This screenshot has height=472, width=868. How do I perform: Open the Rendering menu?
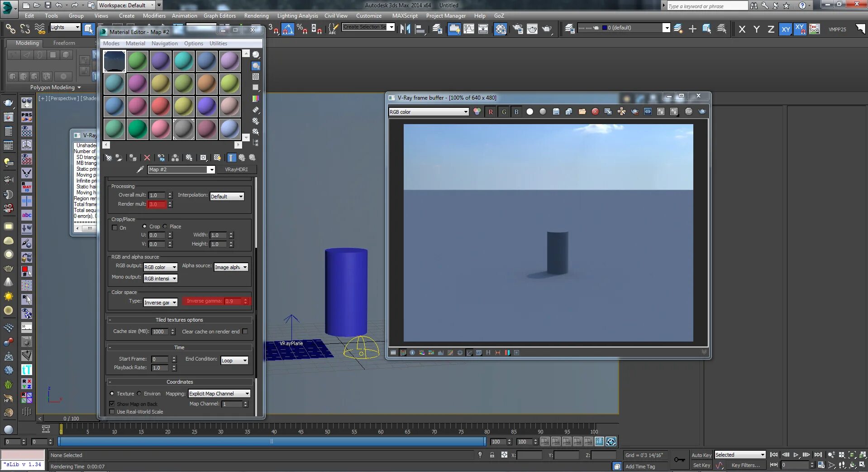[256, 16]
